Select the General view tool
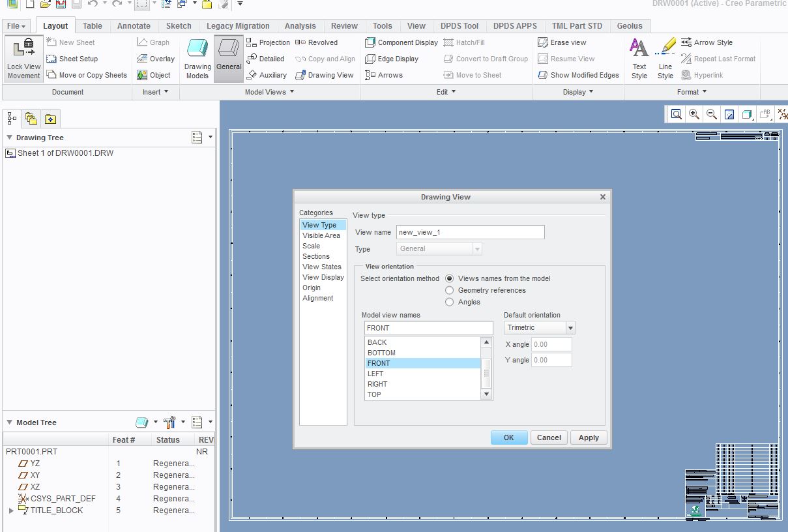788x532 pixels. (x=229, y=59)
